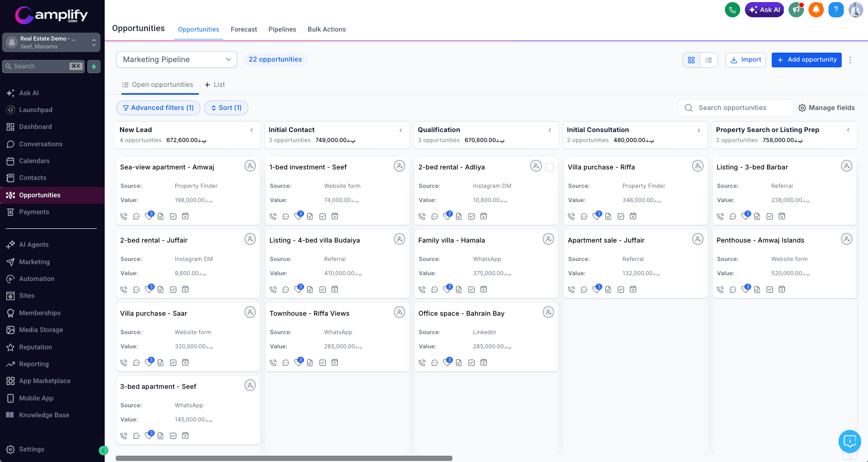Click the sidebar Search box
The image size is (868, 462).
point(43,66)
